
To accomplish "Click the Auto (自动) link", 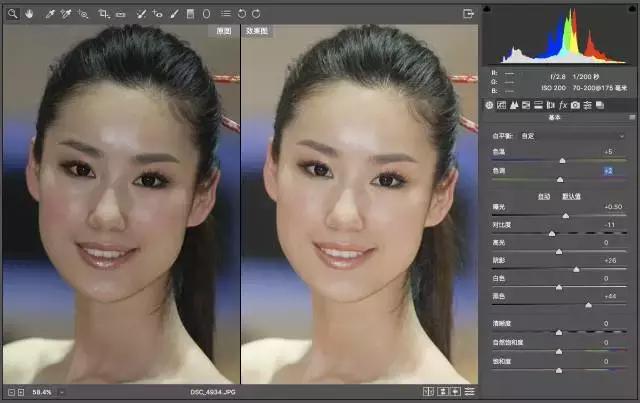I will tap(544, 197).
